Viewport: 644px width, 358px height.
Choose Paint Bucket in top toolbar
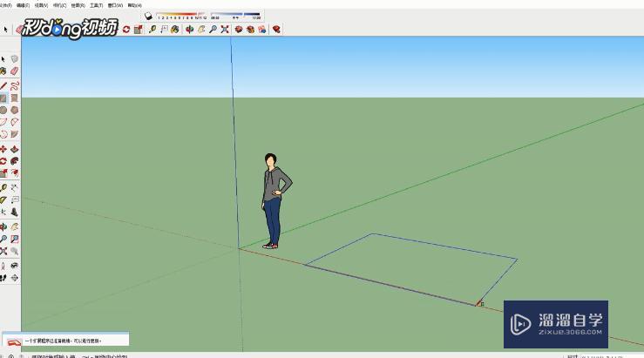[175, 29]
